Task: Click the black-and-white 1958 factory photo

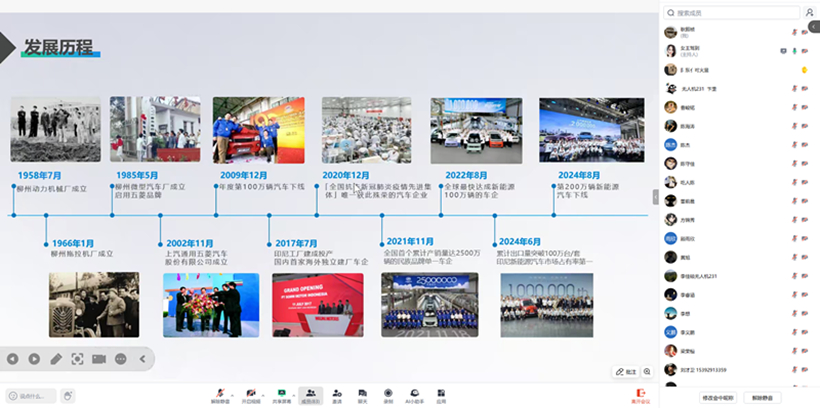Action: coord(55,129)
